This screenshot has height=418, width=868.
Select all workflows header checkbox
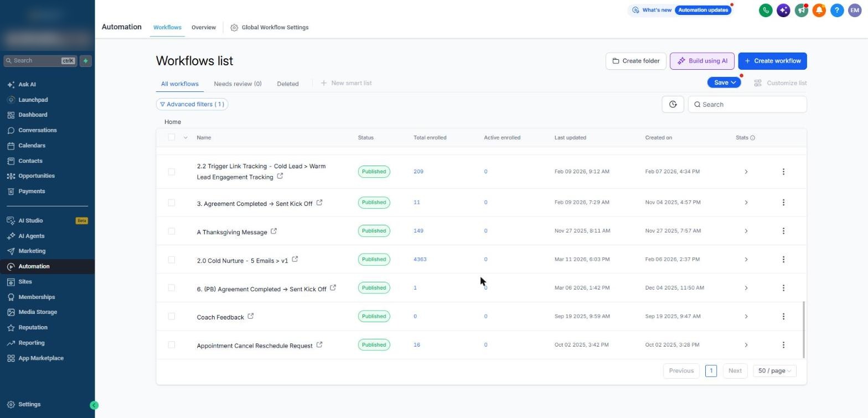[172, 137]
